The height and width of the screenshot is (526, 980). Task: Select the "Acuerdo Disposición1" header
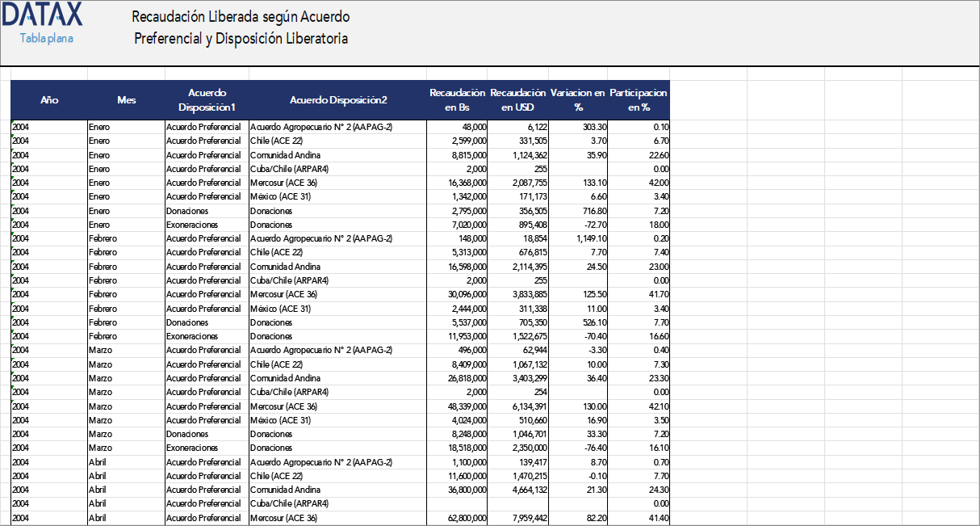pyautogui.click(x=207, y=101)
